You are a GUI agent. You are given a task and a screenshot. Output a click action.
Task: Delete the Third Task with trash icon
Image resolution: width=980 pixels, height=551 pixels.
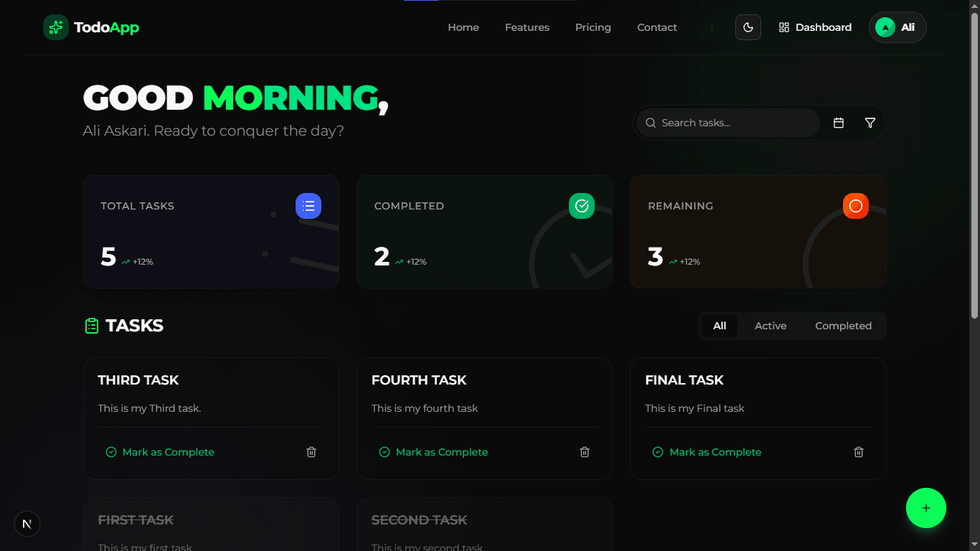[311, 452]
